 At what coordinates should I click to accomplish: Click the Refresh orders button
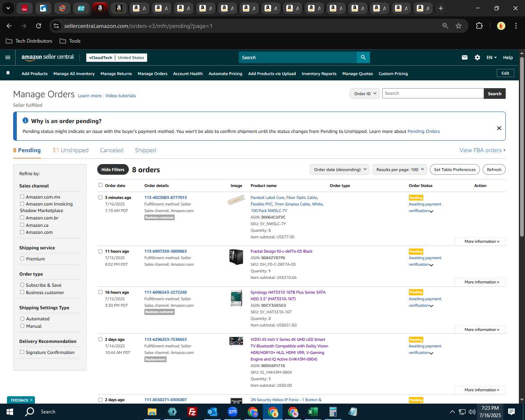pos(494,169)
